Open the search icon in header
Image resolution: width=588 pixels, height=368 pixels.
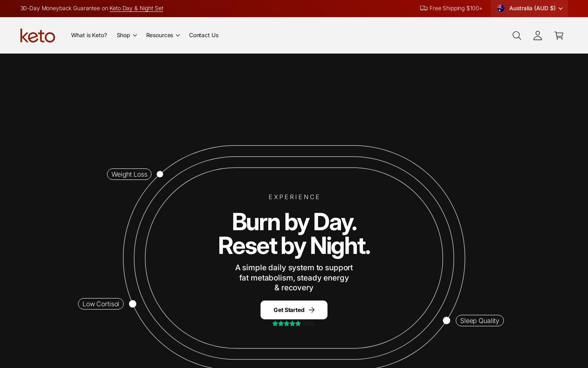(517, 36)
